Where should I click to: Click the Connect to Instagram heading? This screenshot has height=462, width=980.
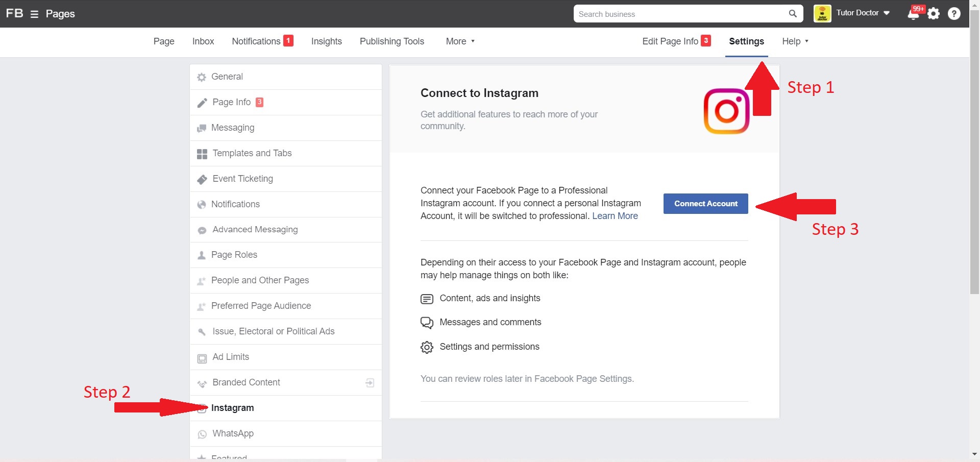click(x=479, y=93)
